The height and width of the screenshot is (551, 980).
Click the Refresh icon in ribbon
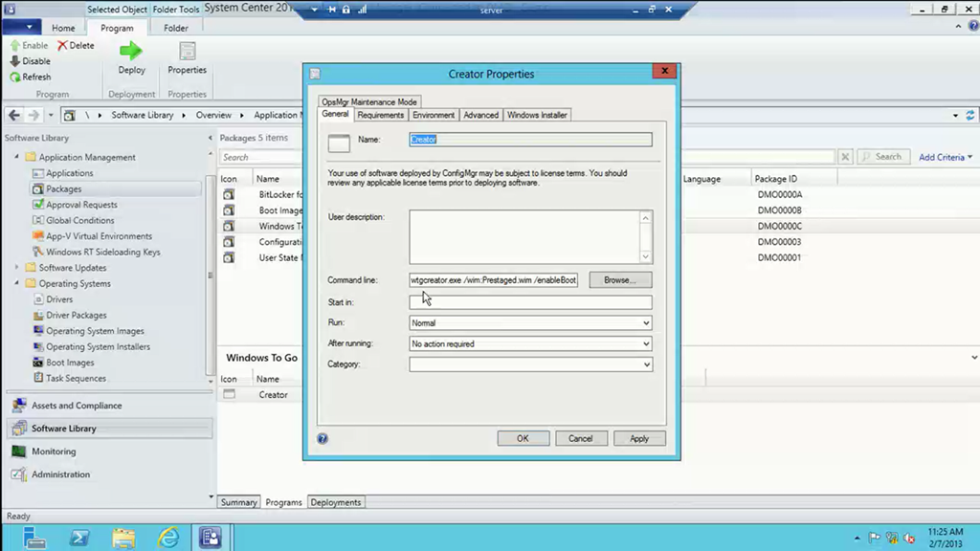16,77
